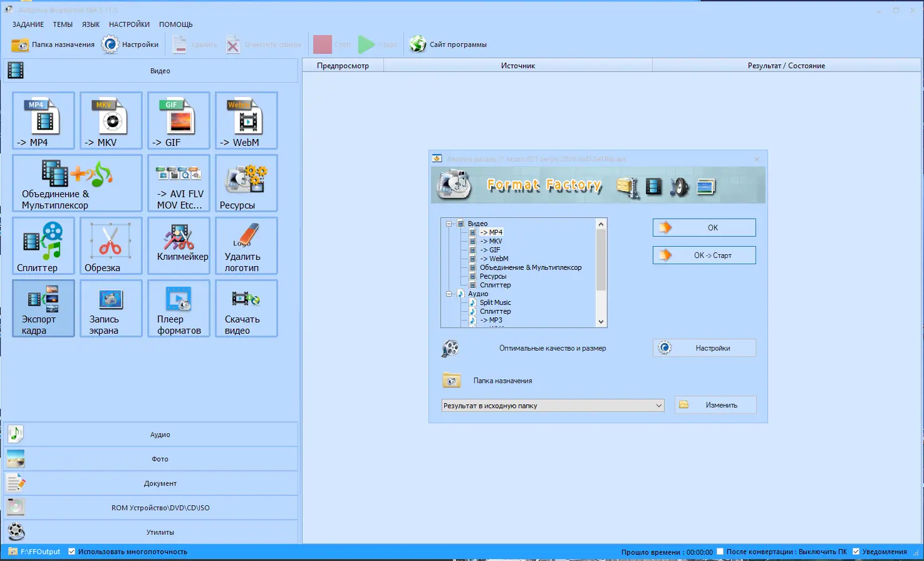Collapse the Видео node in the format tree
The image size is (924, 561).
(448, 224)
